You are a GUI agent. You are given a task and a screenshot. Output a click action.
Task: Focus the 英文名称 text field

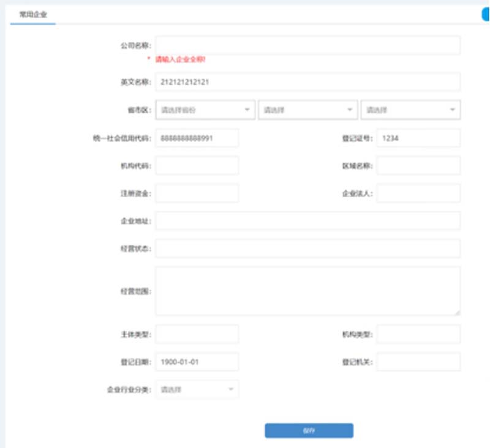[x=307, y=82]
